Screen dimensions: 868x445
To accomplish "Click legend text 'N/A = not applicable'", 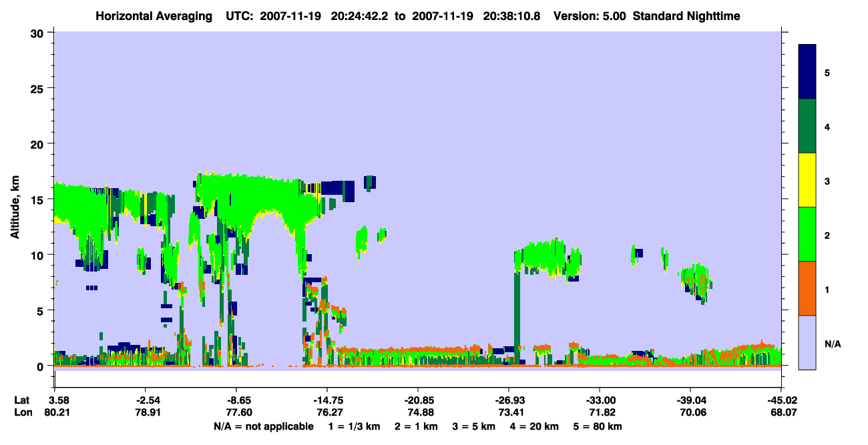I will click(x=264, y=426).
